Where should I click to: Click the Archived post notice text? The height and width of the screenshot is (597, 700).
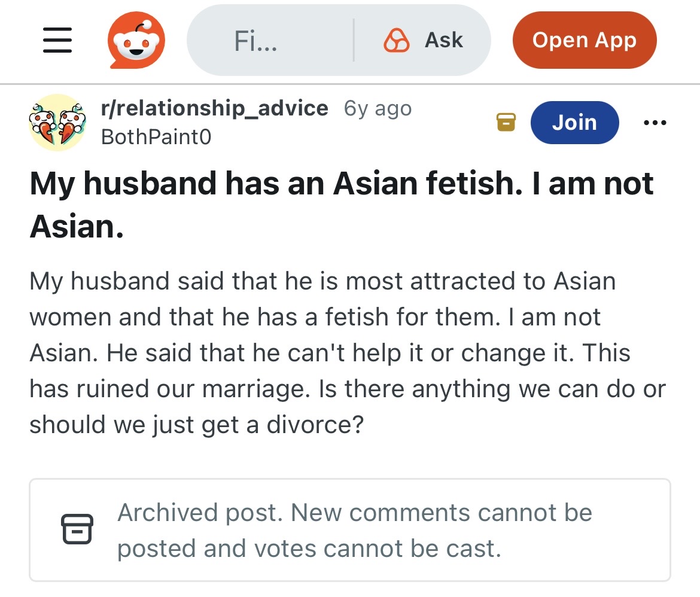coord(354,513)
